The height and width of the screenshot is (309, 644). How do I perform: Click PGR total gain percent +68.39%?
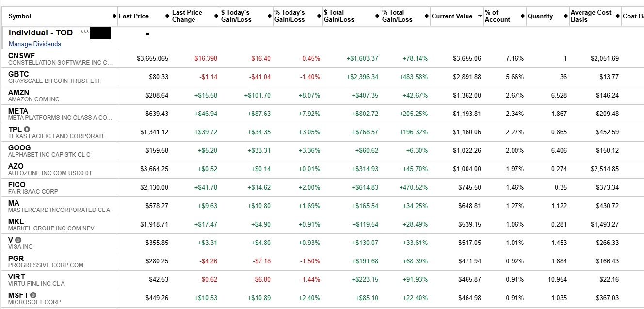415,261
